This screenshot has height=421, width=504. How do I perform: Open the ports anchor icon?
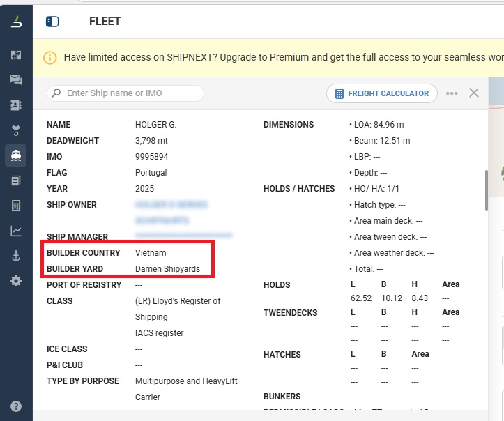pos(15,256)
